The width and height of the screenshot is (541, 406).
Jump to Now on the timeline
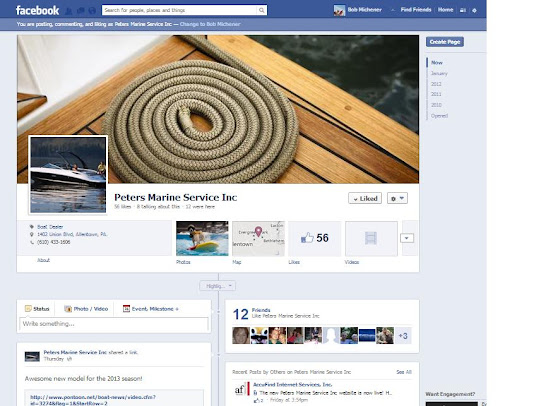pyautogui.click(x=436, y=62)
